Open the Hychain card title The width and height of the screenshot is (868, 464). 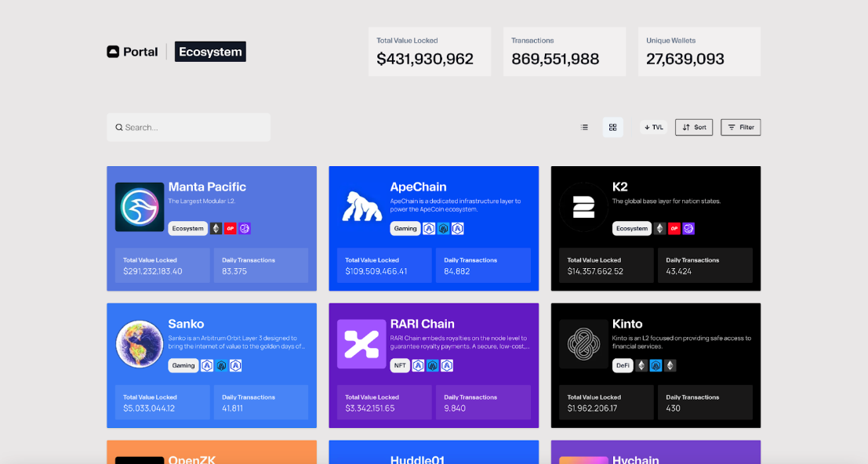(635, 459)
